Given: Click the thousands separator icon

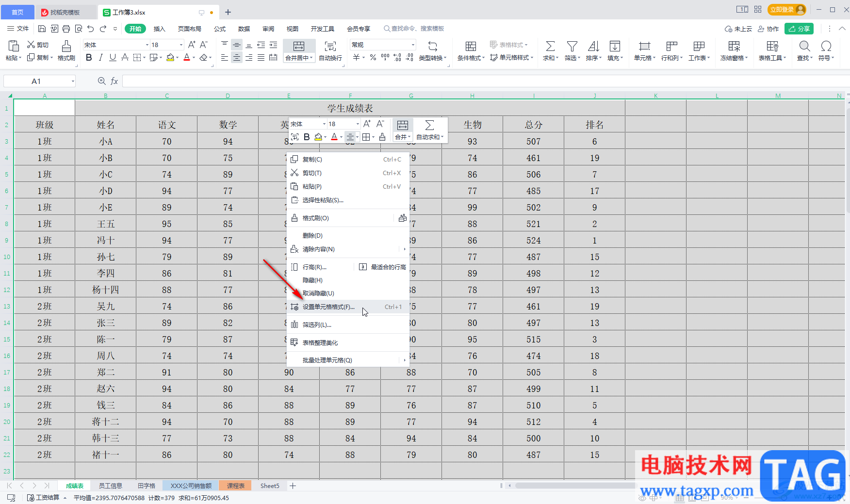Looking at the screenshot, I should coord(385,57).
